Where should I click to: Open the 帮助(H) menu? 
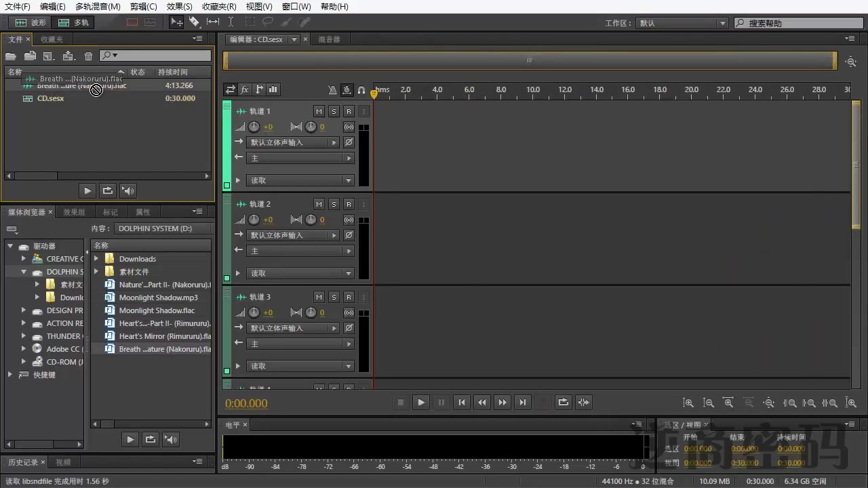click(334, 6)
